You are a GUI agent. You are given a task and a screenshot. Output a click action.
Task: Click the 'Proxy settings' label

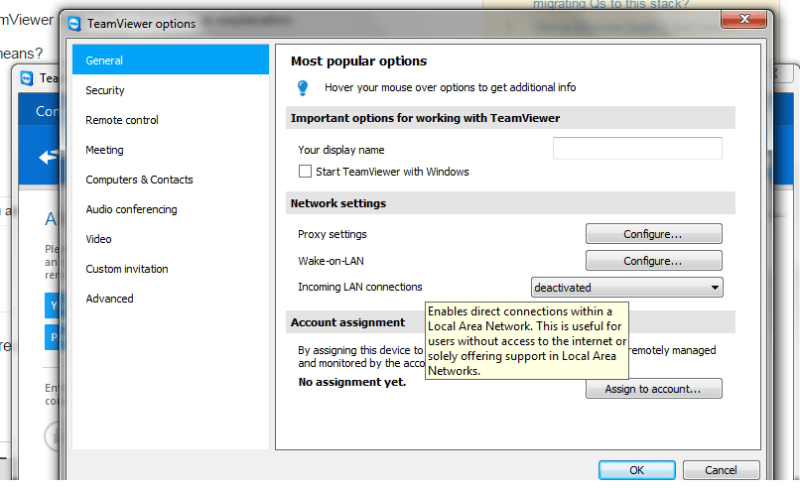point(332,234)
